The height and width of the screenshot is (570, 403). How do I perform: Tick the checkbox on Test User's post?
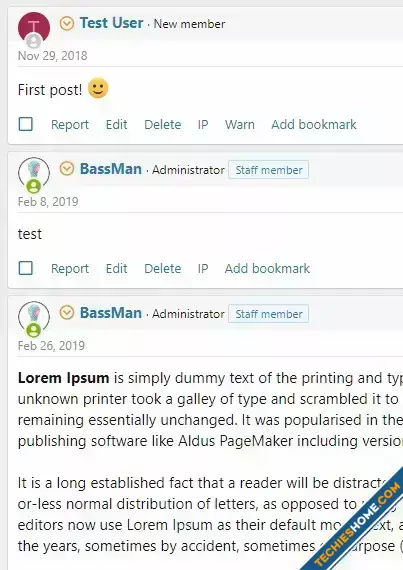tap(25, 124)
